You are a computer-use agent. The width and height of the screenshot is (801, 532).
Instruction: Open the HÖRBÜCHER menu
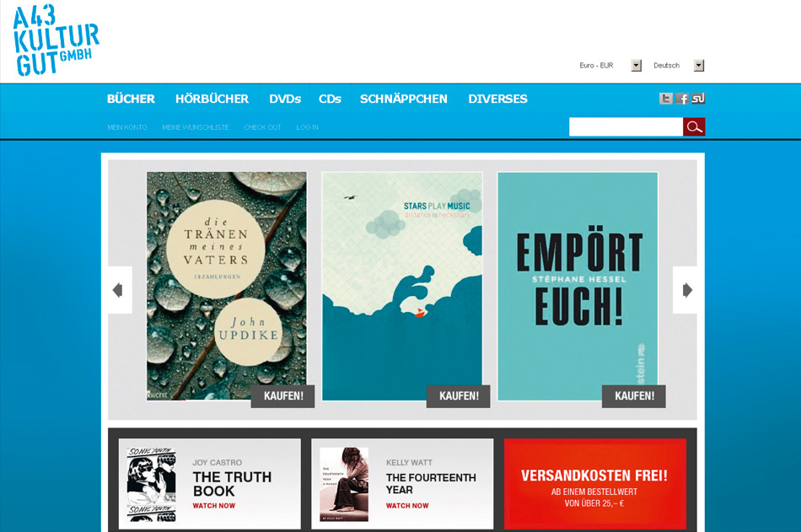(212, 99)
